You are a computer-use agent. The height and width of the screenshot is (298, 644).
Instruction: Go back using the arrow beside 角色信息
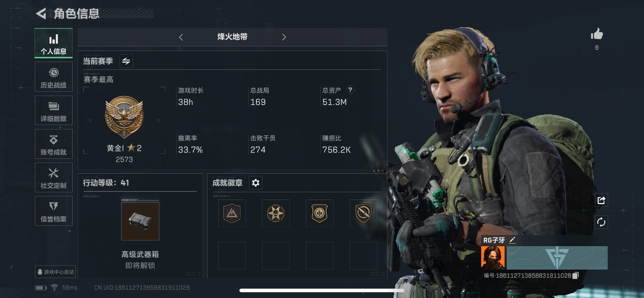(41, 14)
